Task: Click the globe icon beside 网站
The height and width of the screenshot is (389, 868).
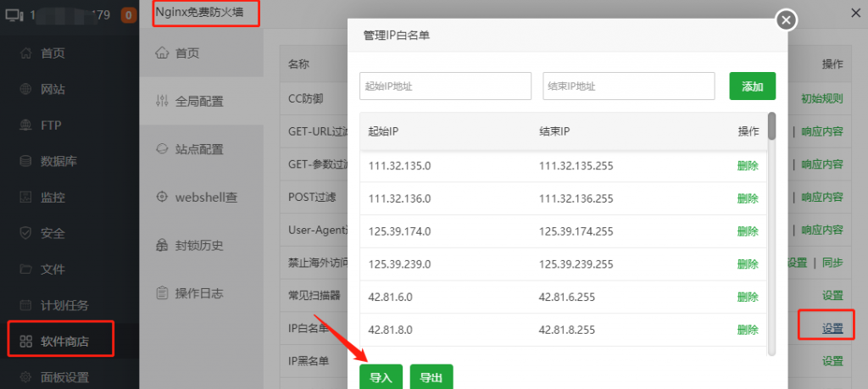Action: tap(25, 89)
